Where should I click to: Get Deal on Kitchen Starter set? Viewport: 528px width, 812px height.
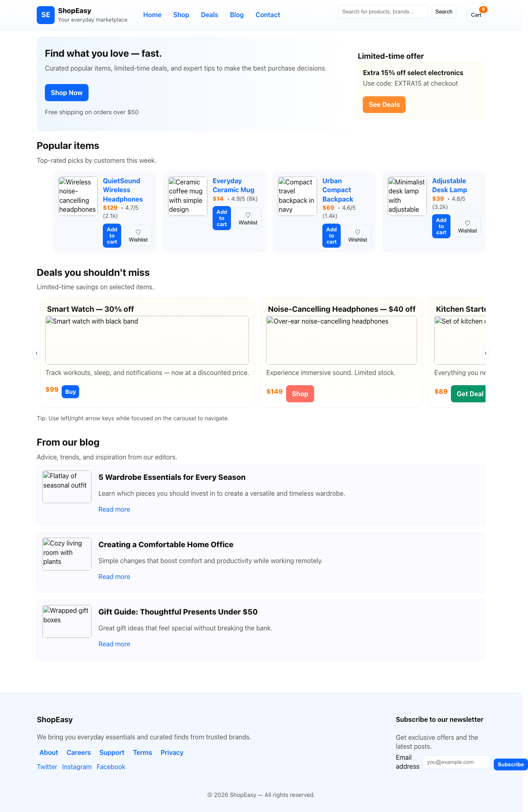pos(469,393)
